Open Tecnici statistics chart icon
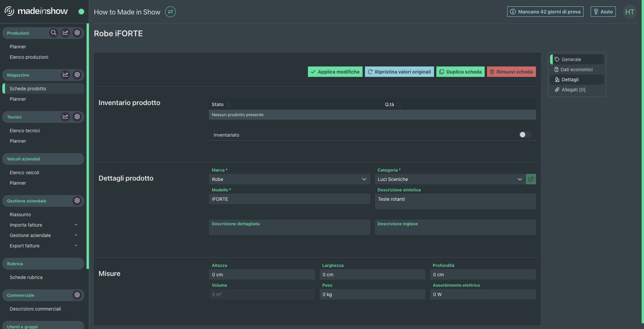The image size is (644, 329). point(65,117)
